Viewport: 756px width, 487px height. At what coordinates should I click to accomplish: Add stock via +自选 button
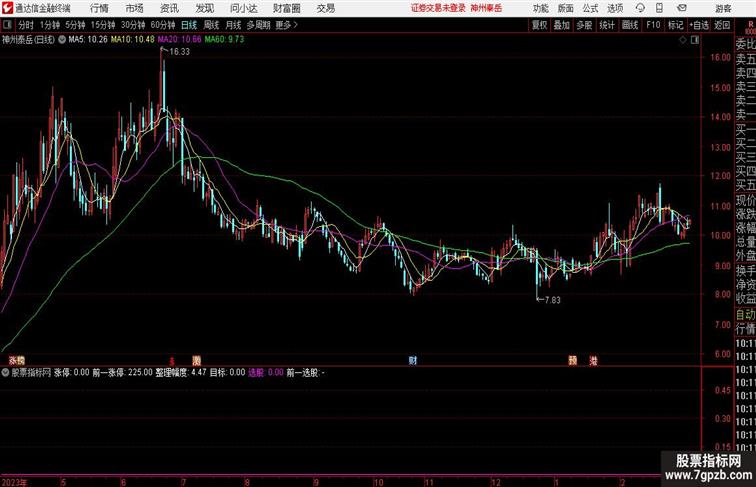[699, 25]
